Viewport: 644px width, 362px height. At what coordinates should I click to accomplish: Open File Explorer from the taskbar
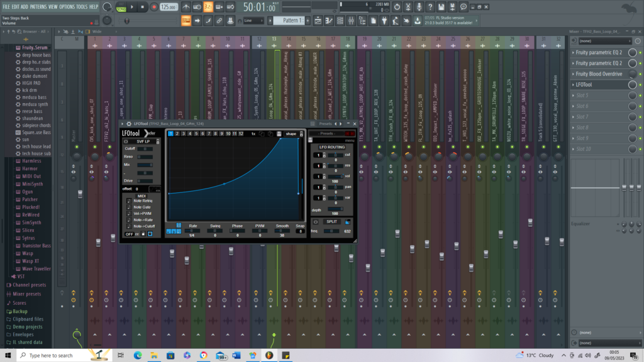pos(154,356)
